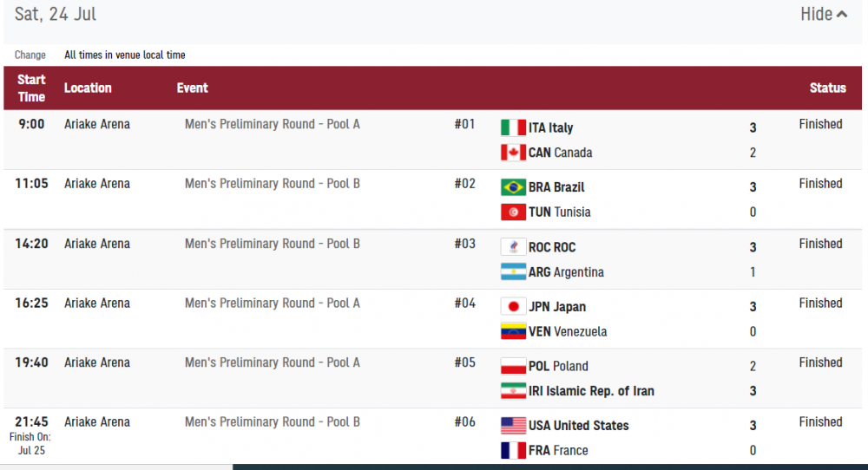Click the Japan flag icon
Viewport: 868px width, 470px height.
[513, 306]
